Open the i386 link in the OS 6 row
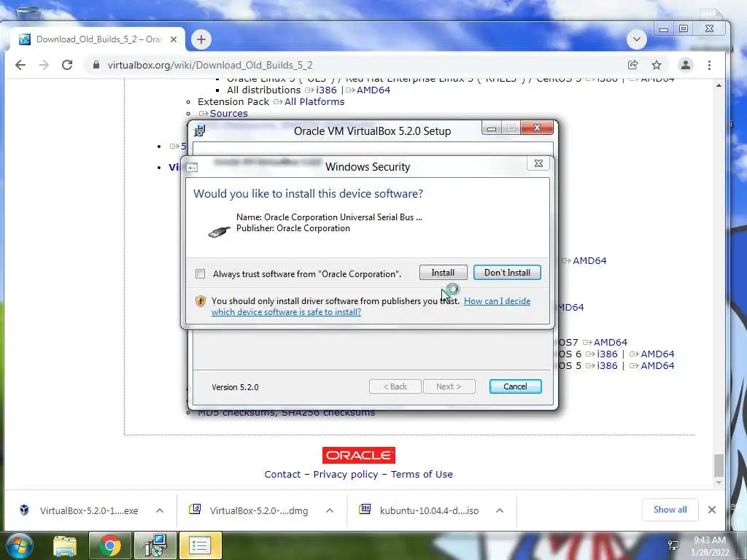This screenshot has width=747, height=560. [607, 354]
